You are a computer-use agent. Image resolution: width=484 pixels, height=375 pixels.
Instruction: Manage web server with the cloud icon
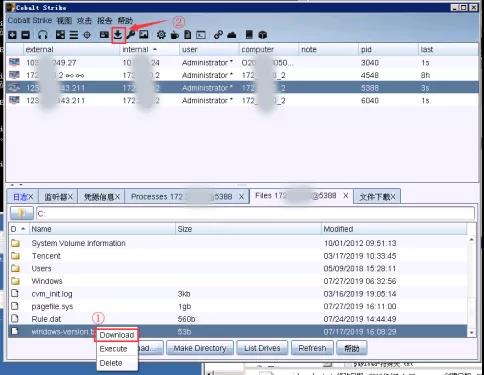[232, 35]
